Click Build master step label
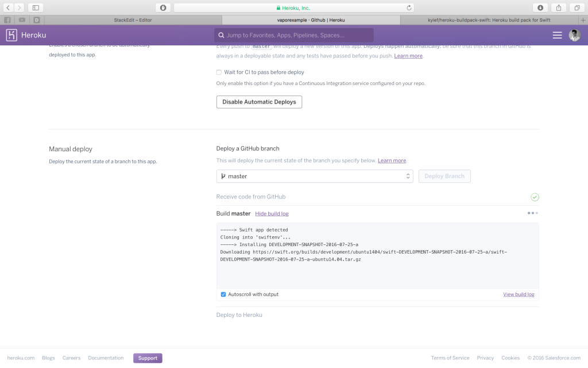The height and width of the screenshot is (368, 588). tap(233, 213)
